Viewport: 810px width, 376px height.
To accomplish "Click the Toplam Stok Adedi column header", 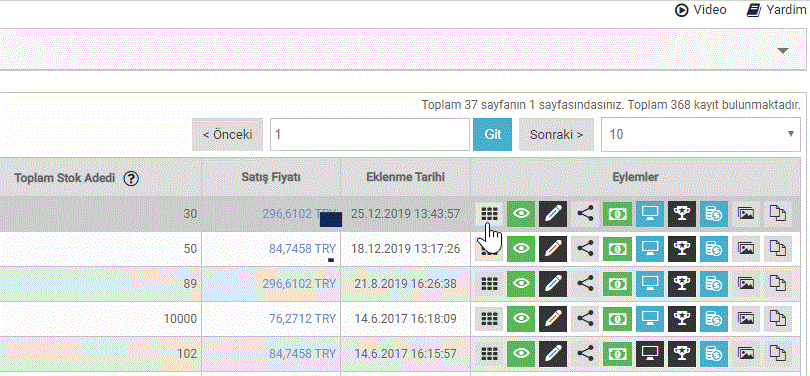I will (x=65, y=178).
